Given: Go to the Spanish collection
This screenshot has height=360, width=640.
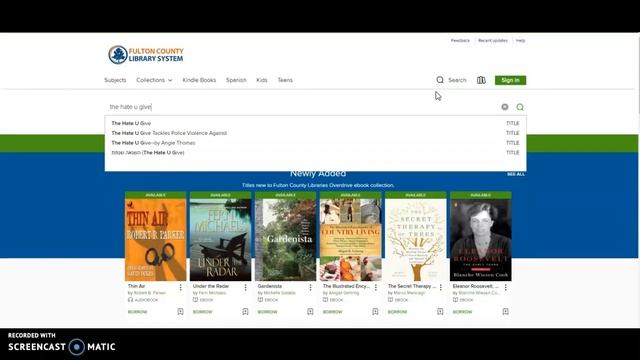Looking at the screenshot, I should pyautogui.click(x=236, y=80).
